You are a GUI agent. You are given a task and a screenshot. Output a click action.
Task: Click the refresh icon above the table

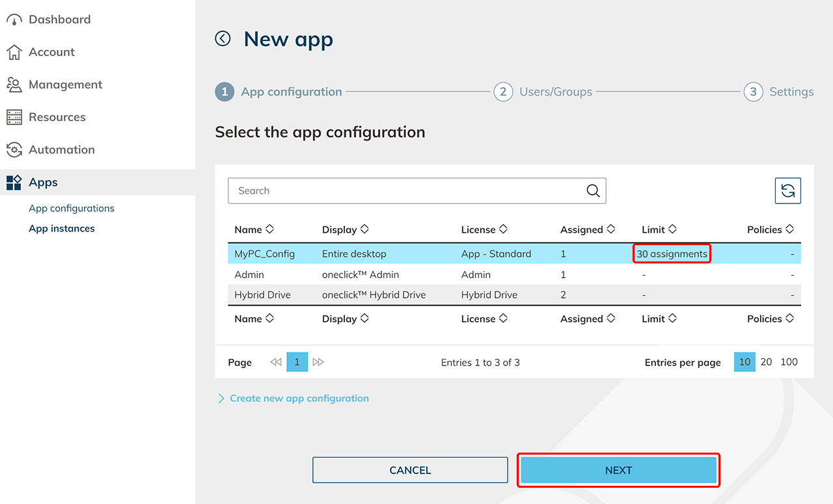[x=787, y=191]
